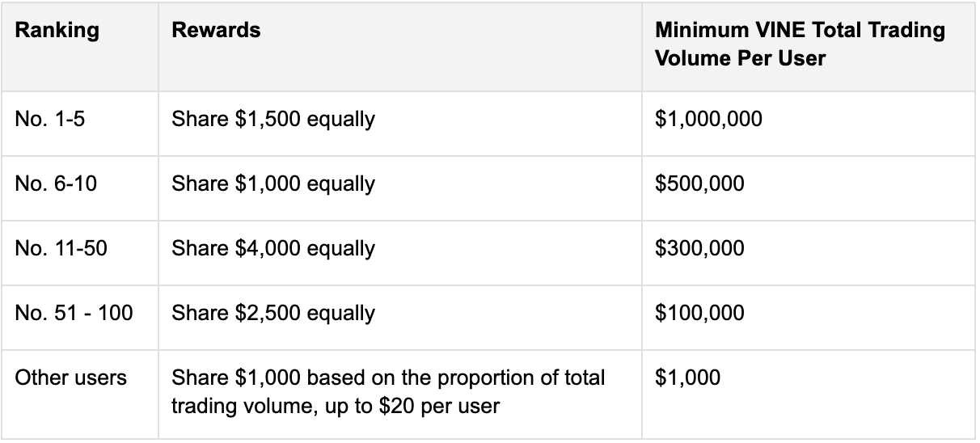Click the $1,000,000 minimum volume cell
This screenshot has height=443, width=980.
(x=708, y=120)
